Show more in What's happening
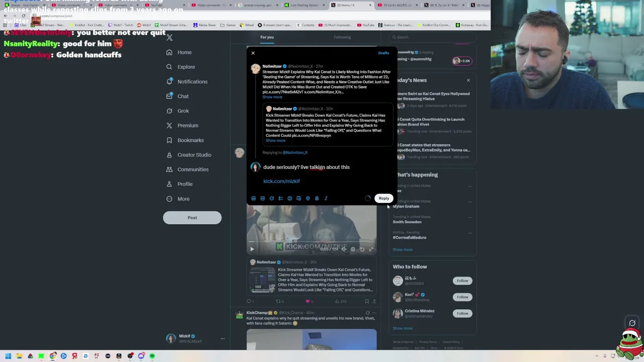Image resolution: width=644 pixels, height=362 pixels. click(403, 249)
